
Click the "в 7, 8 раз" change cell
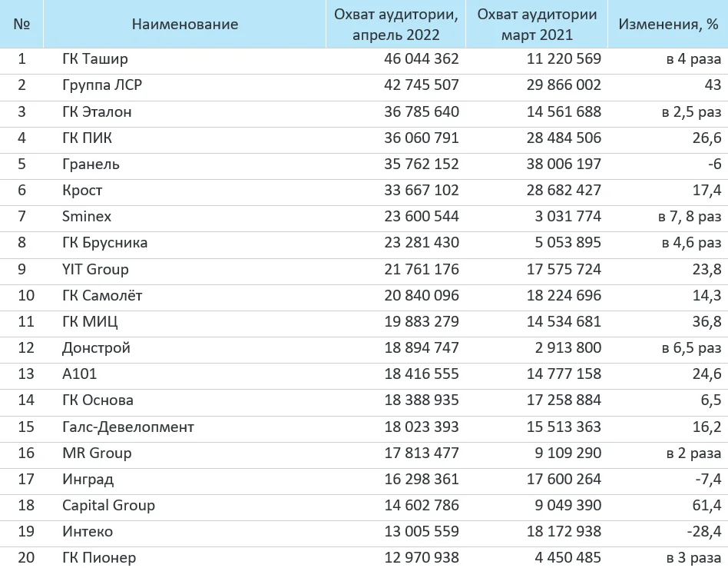click(690, 216)
